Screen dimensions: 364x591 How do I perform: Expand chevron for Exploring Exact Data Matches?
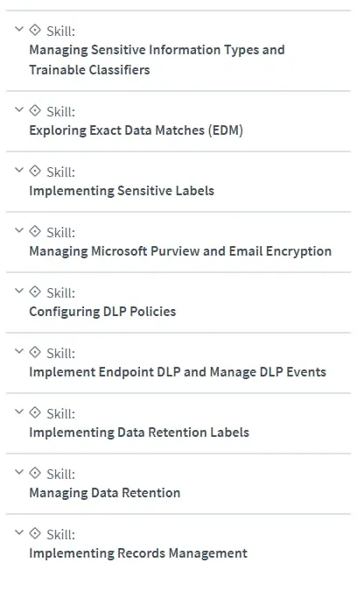pyautogui.click(x=19, y=109)
